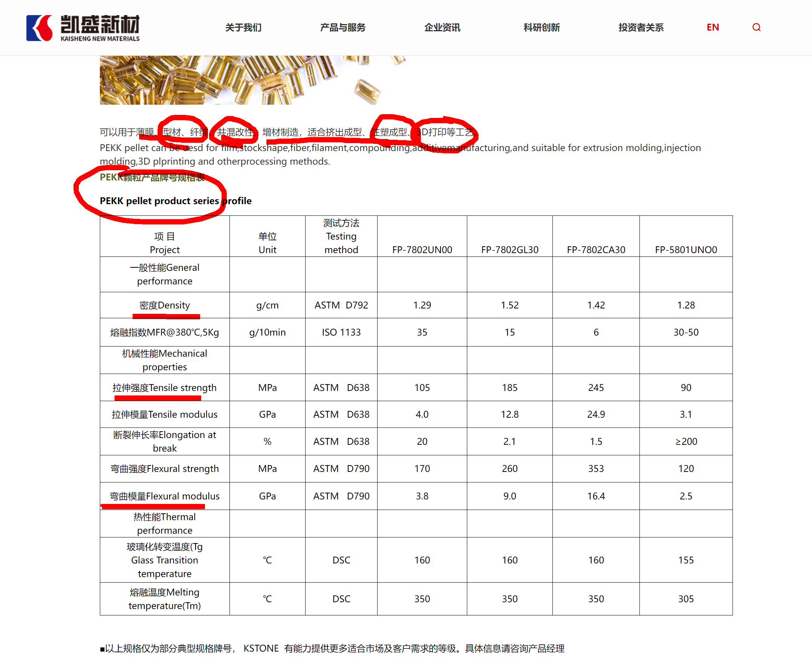812x664 pixels.
Task: Select the English PEKK pellet description paragraph
Action: [x=400, y=155]
